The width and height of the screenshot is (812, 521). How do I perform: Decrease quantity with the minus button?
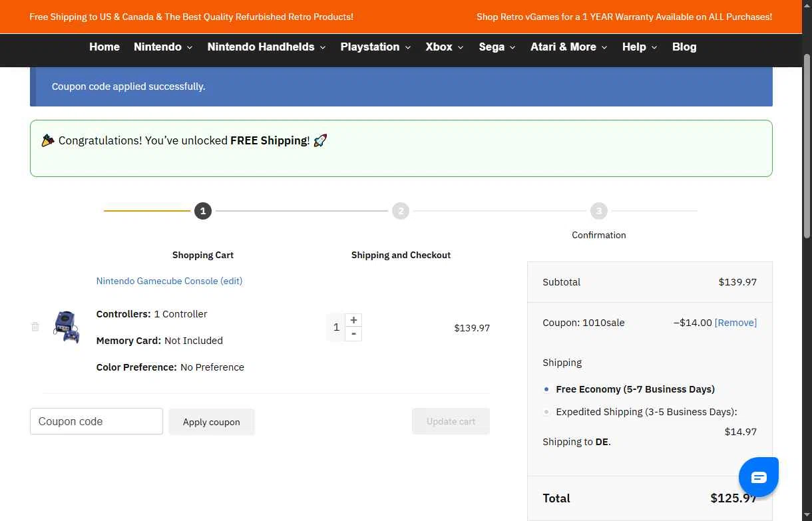(x=353, y=334)
